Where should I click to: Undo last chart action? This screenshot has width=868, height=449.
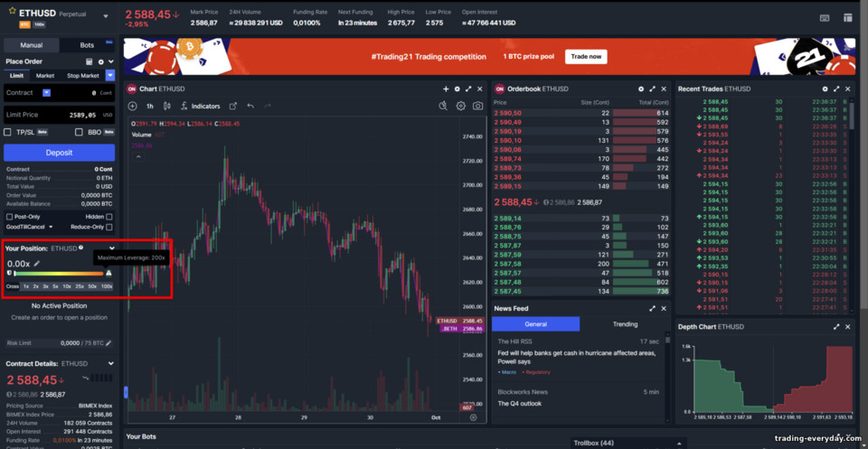pos(250,107)
